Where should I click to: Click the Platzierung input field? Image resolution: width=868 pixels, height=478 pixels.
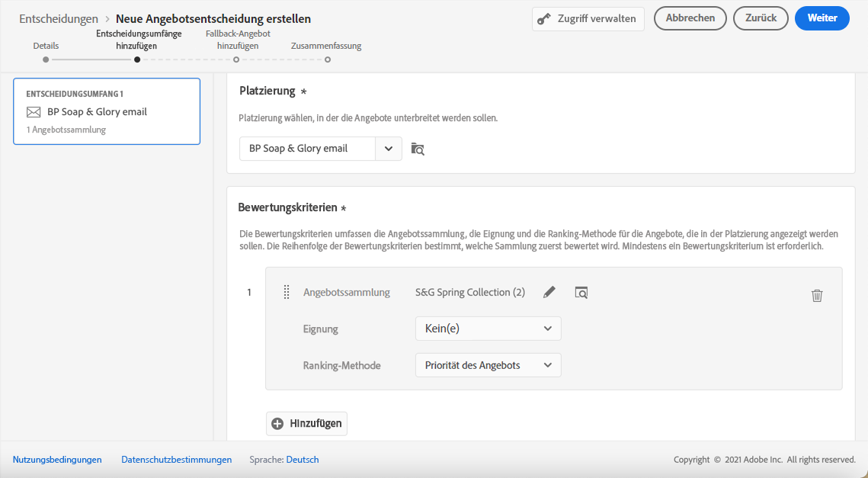[308, 149]
